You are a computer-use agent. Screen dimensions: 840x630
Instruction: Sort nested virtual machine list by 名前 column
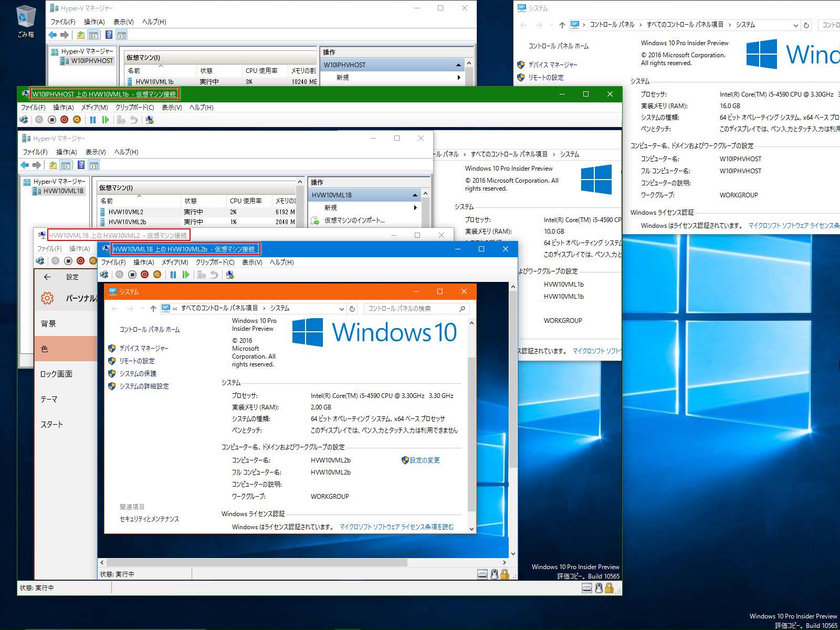[139, 201]
